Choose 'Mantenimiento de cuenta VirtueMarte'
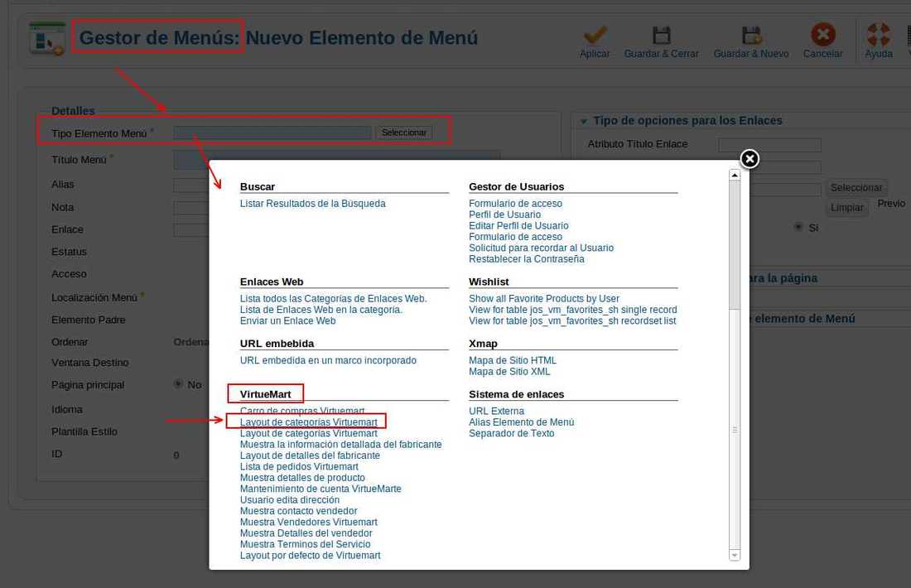Image resolution: width=911 pixels, height=588 pixels. pyautogui.click(x=321, y=488)
